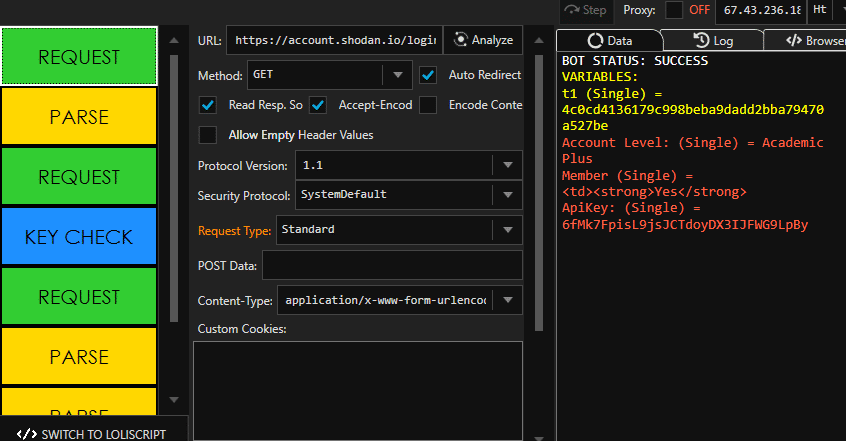Open the Method dropdown showing GET

[397, 75]
